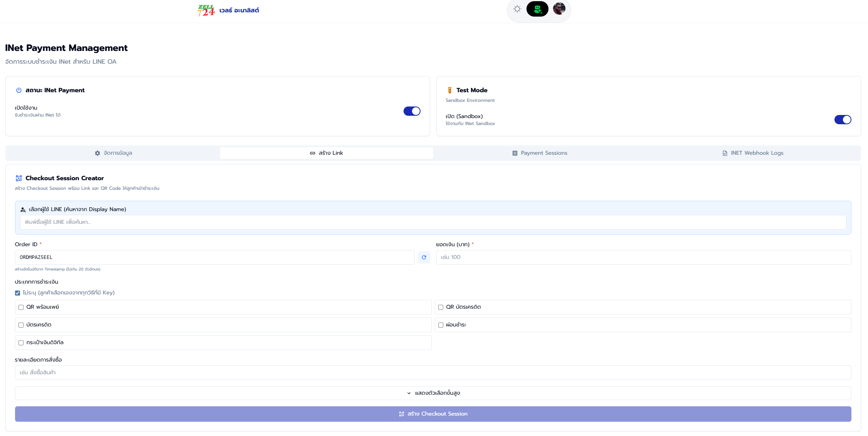Toggle light theme sun icon
The height and width of the screenshot is (436, 868).
[x=517, y=9]
